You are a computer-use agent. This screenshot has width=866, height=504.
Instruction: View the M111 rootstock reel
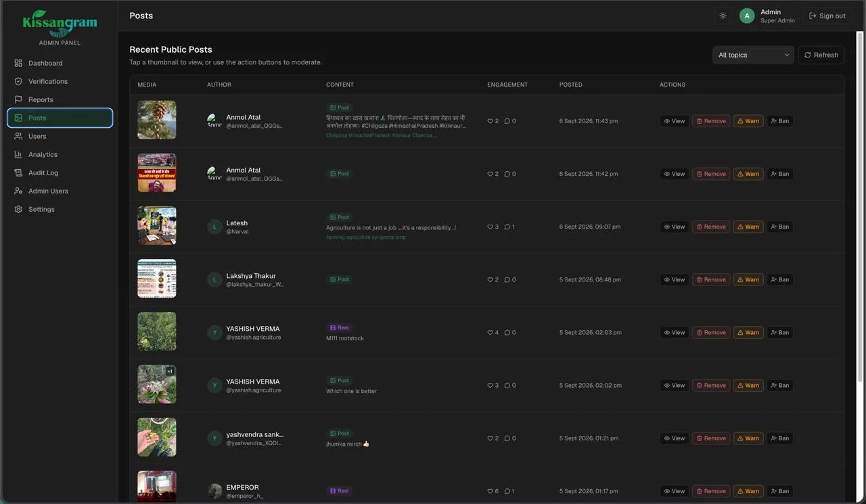(x=674, y=332)
